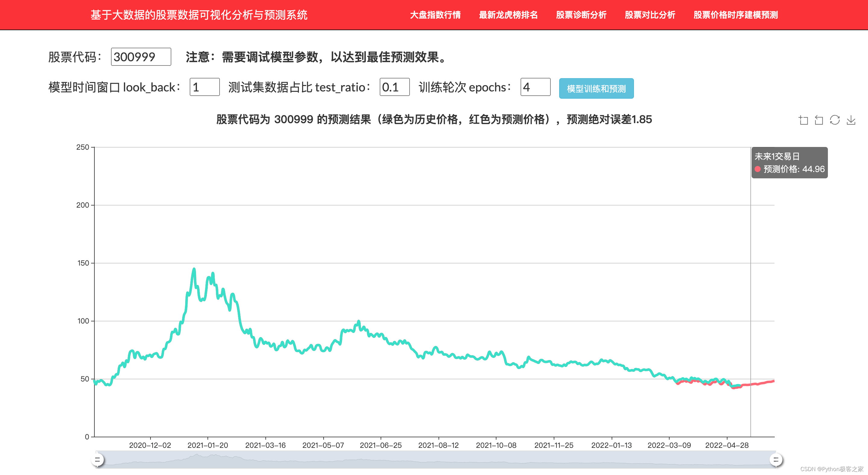Click the 2021-01-20 x-axis label

point(207,445)
